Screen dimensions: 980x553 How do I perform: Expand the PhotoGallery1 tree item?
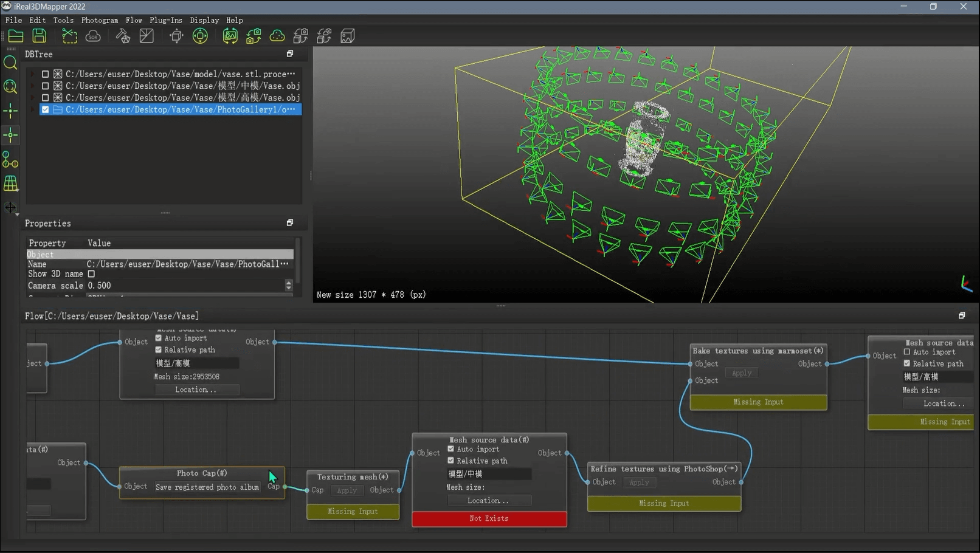click(32, 109)
